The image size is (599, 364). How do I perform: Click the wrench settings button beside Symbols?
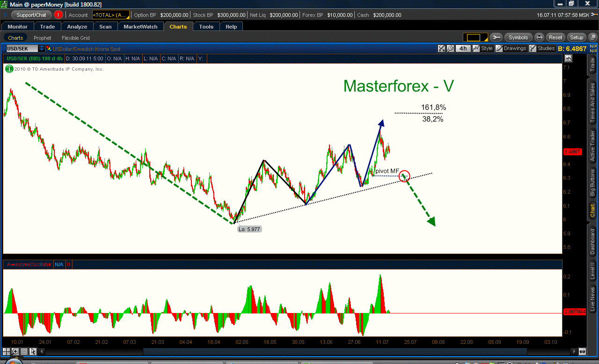click(x=496, y=37)
